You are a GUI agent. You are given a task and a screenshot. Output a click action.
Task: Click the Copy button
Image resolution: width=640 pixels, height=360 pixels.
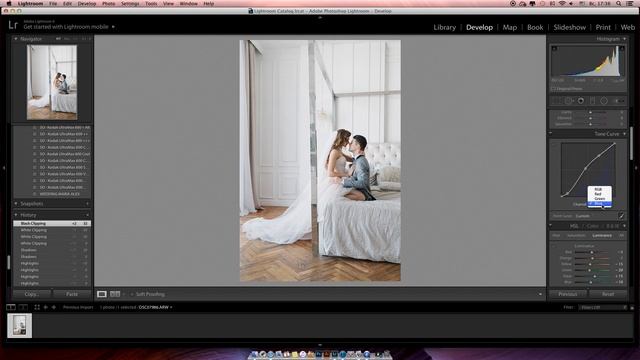click(32, 294)
